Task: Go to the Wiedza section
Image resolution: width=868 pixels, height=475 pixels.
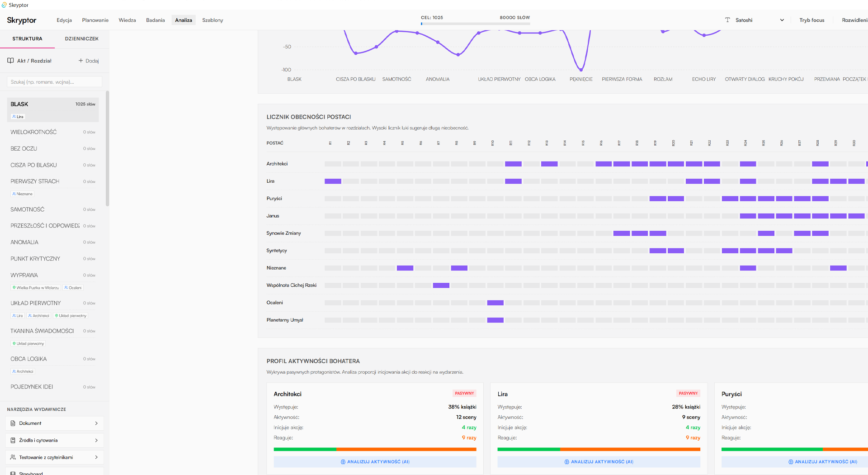Action: click(127, 20)
